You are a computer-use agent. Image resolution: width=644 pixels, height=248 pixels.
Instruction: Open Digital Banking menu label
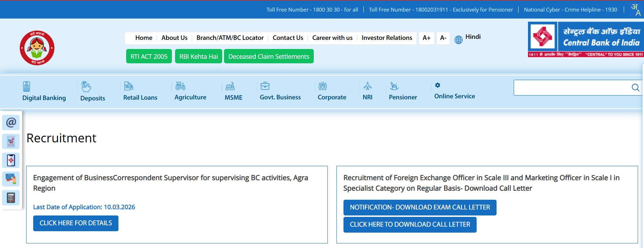click(x=44, y=98)
